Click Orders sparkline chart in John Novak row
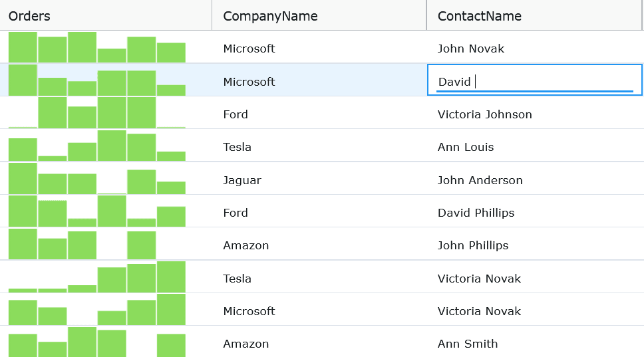Viewport: 644px width, 357px height. [x=97, y=47]
